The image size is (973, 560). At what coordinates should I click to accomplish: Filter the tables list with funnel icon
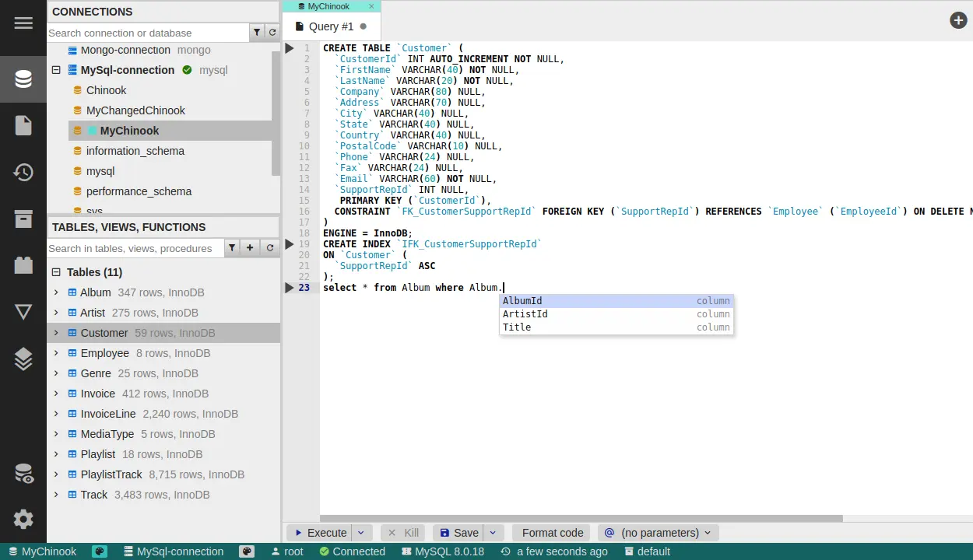point(231,248)
